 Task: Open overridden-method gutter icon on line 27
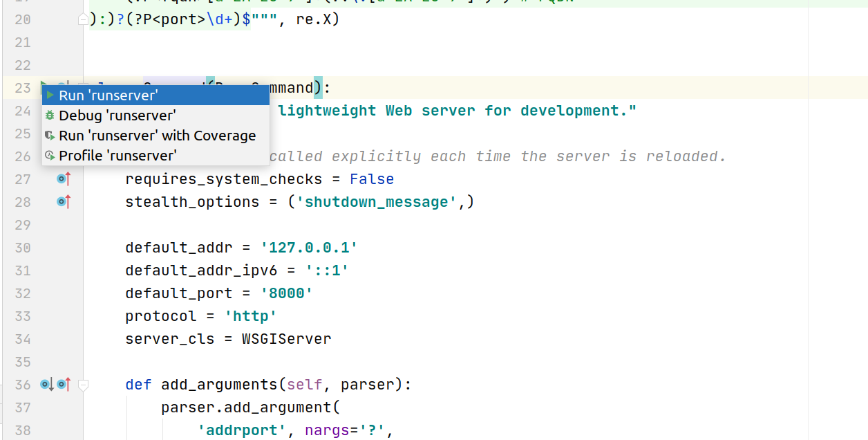click(64, 179)
